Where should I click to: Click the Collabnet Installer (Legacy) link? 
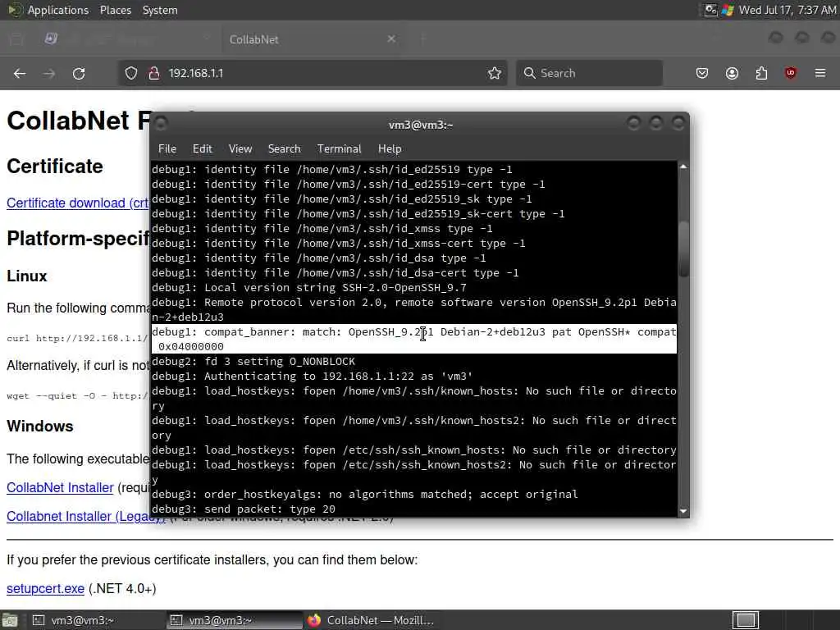[x=85, y=517]
